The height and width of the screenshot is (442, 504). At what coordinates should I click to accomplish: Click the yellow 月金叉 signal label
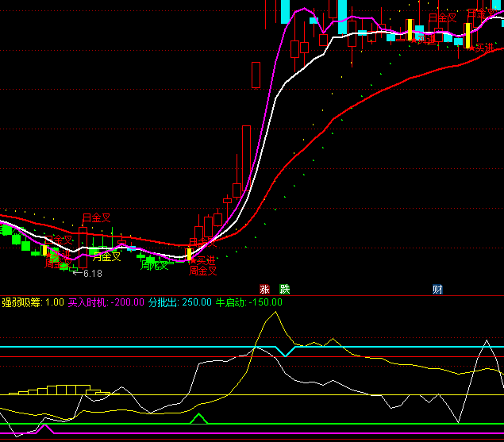pyautogui.click(x=107, y=256)
